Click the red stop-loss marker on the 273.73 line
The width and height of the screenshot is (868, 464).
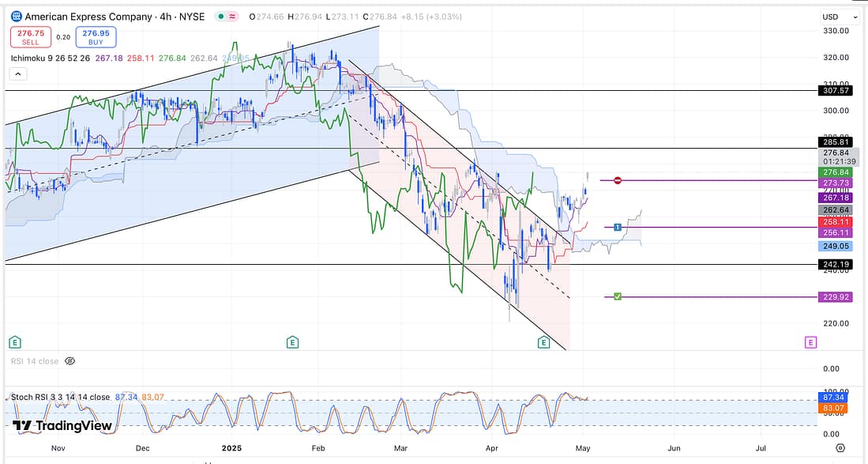pos(618,181)
